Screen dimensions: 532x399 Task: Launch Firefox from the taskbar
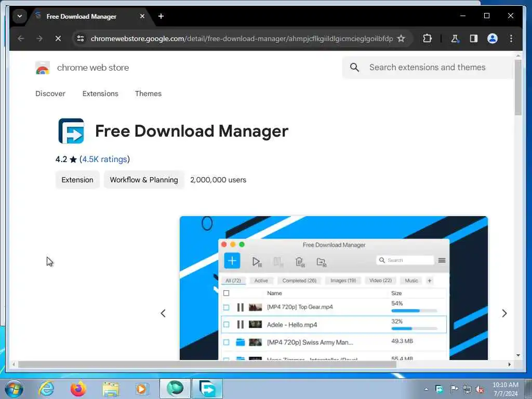pyautogui.click(x=78, y=389)
